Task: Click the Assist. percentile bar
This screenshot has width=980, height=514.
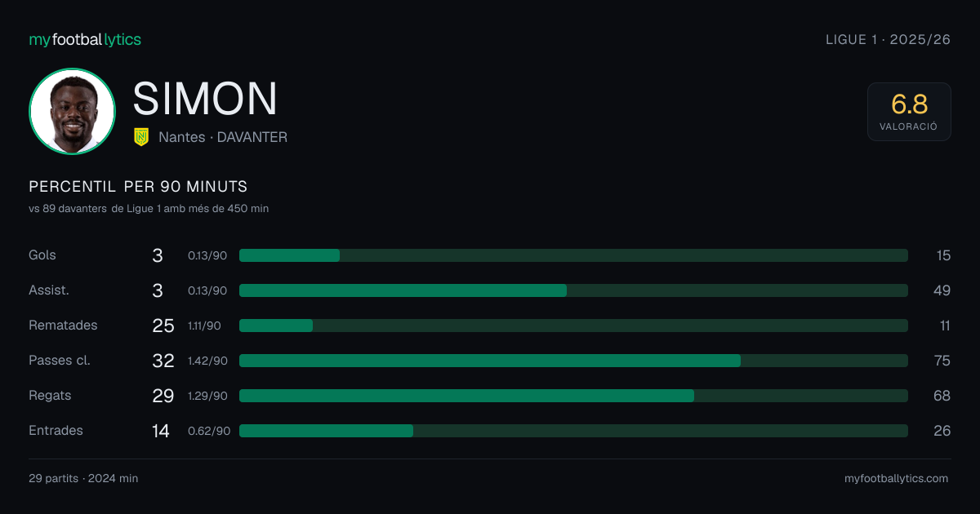Action: click(573, 290)
